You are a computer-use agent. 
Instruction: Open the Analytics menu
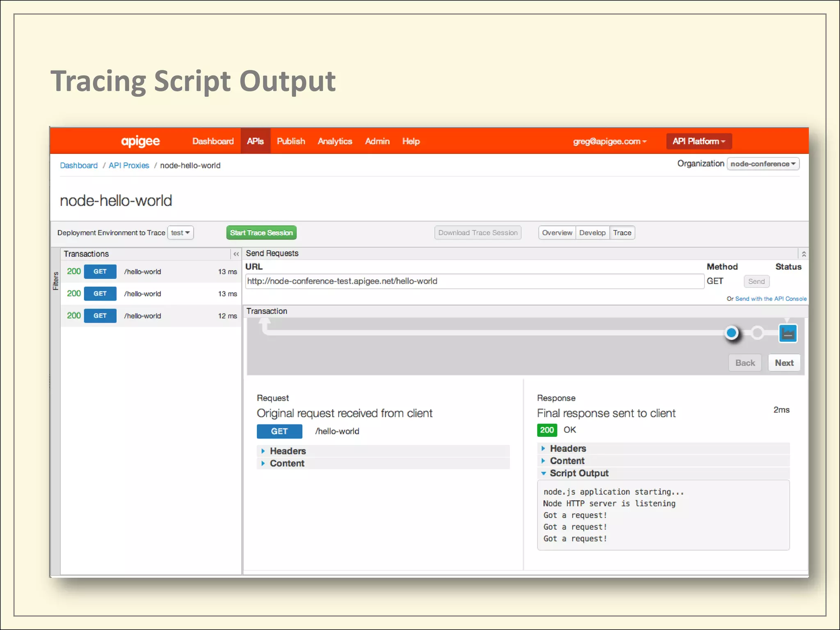pos(335,142)
